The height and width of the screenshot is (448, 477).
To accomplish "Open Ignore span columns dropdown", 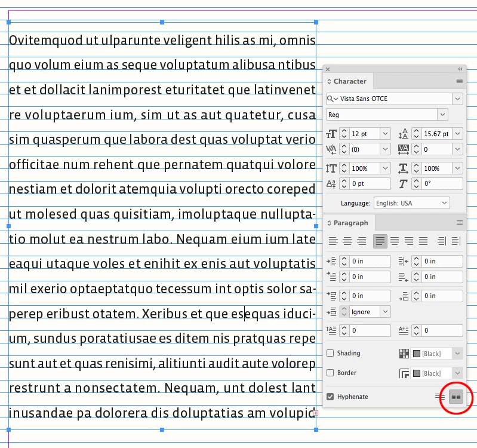I will (385, 312).
